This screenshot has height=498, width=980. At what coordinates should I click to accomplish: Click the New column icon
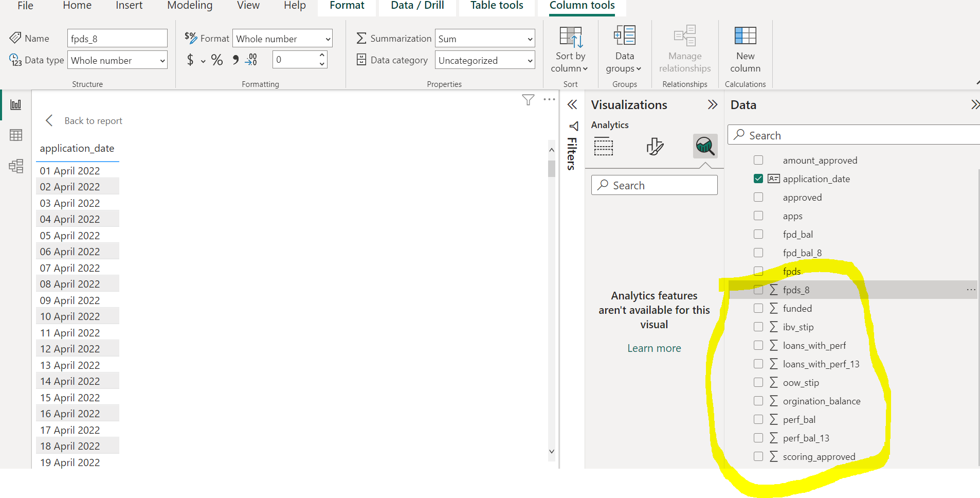click(745, 36)
